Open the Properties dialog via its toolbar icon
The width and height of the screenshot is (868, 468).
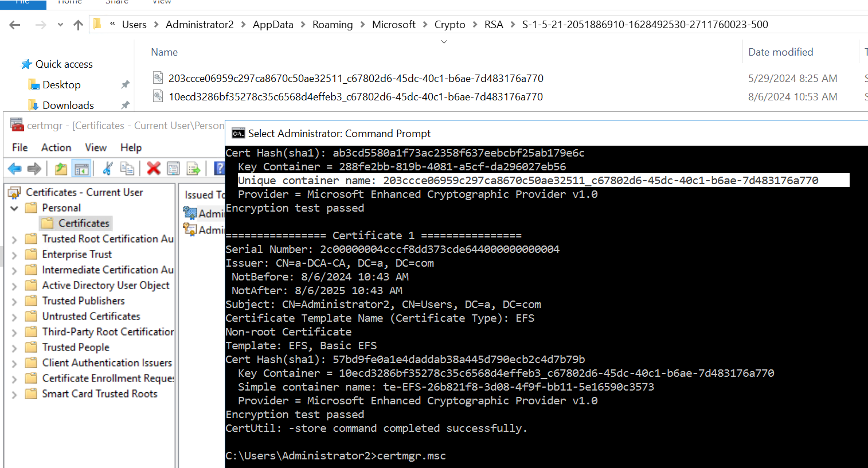point(174,168)
